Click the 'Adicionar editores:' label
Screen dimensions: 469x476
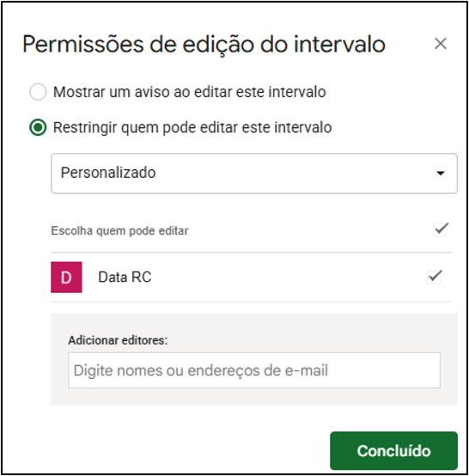(x=118, y=340)
